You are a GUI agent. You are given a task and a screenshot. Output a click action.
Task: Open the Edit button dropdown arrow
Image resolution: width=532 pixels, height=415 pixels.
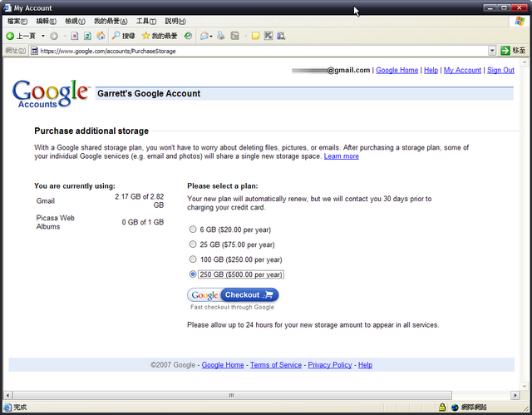point(245,36)
